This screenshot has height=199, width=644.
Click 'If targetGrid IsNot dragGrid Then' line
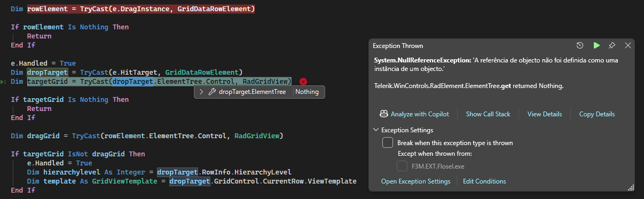[x=77, y=154]
